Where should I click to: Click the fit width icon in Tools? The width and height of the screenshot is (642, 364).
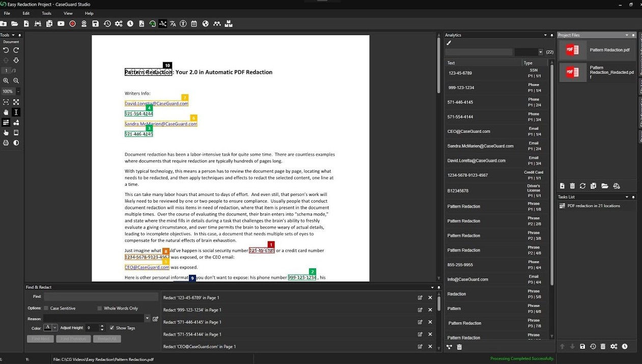(x=6, y=102)
